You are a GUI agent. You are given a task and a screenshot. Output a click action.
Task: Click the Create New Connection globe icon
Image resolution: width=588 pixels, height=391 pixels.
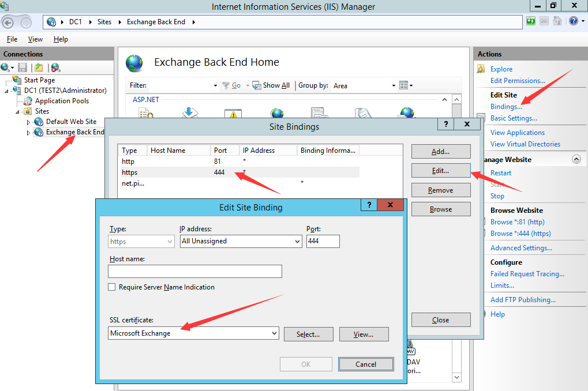(x=5, y=67)
